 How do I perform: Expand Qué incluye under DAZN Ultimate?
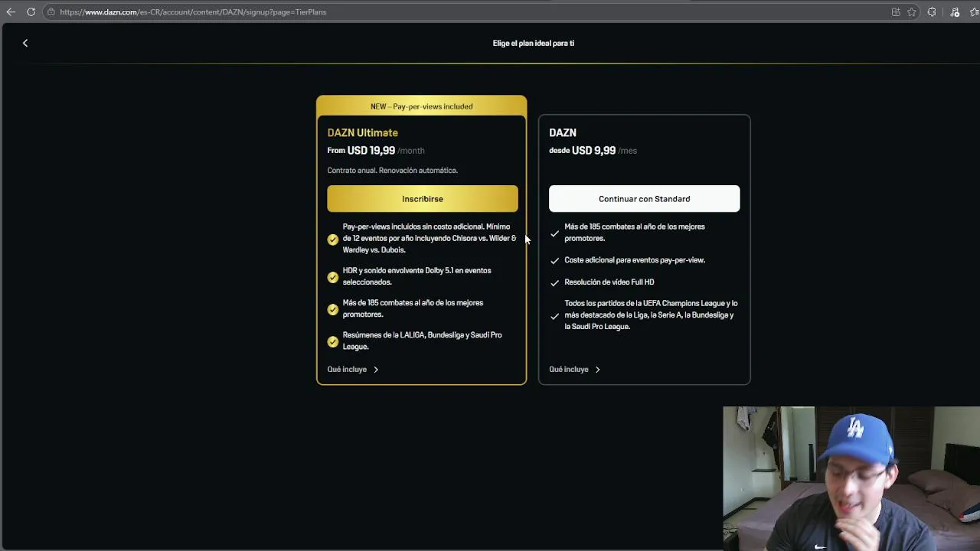tap(353, 370)
